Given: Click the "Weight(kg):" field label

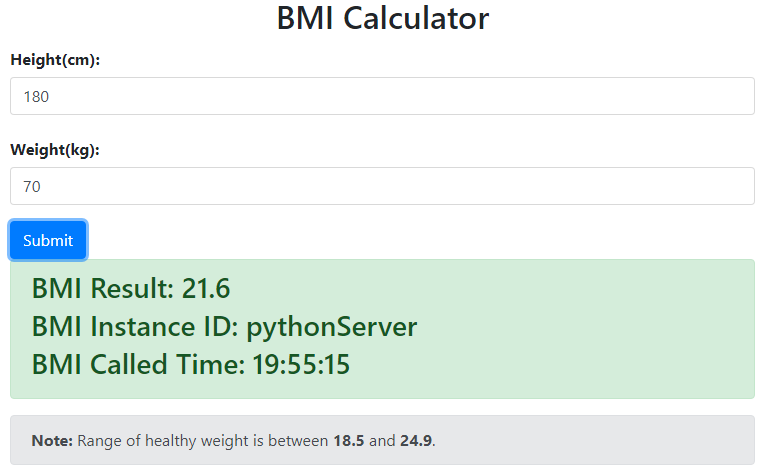Looking at the screenshot, I should click(55, 150).
